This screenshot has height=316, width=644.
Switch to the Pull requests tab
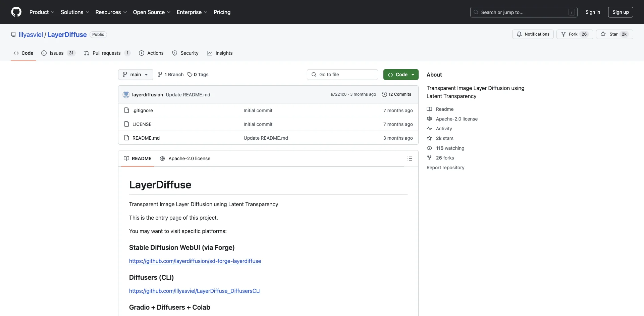pyautogui.click(x=107, y=53)
